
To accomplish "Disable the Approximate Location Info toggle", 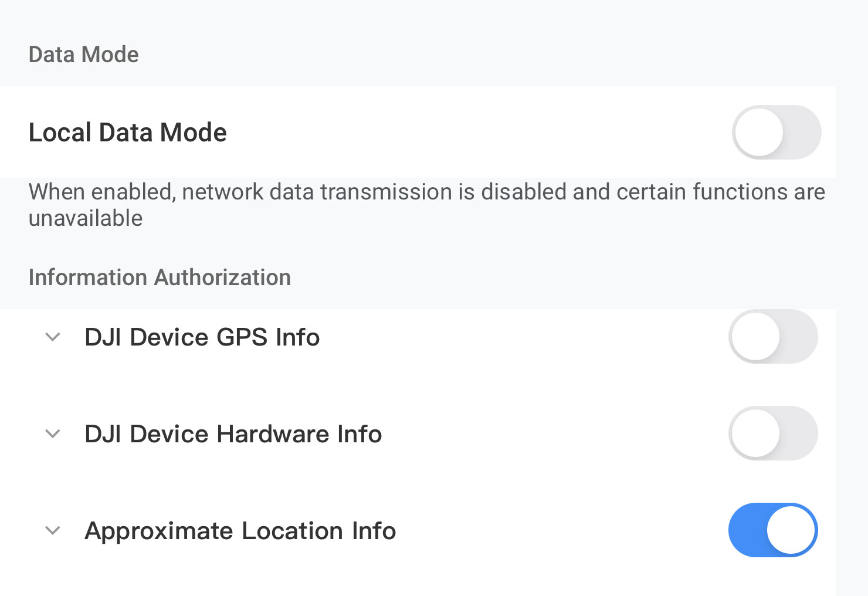I will 773,530.
